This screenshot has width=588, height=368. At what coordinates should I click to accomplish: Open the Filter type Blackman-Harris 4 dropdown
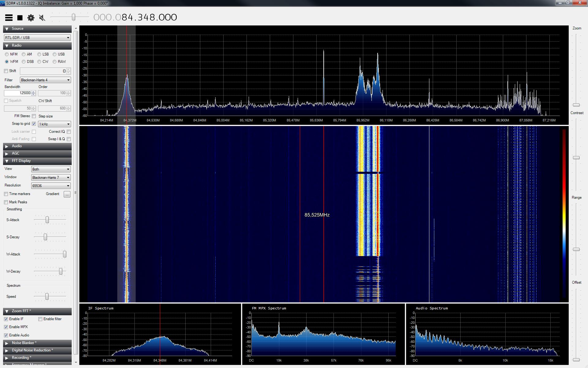pyautogui.click(x=45, y=80)
